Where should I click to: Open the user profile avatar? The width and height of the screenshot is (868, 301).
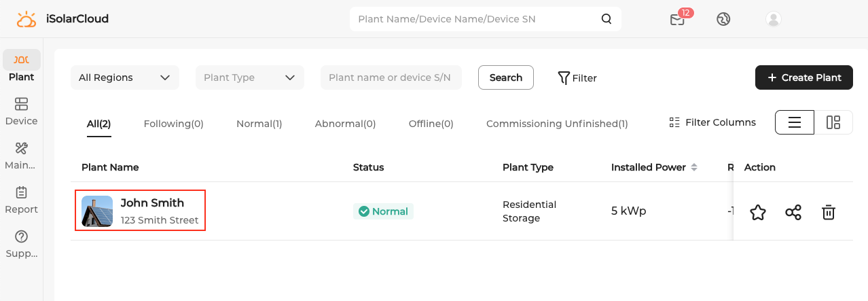pos(773,19)
